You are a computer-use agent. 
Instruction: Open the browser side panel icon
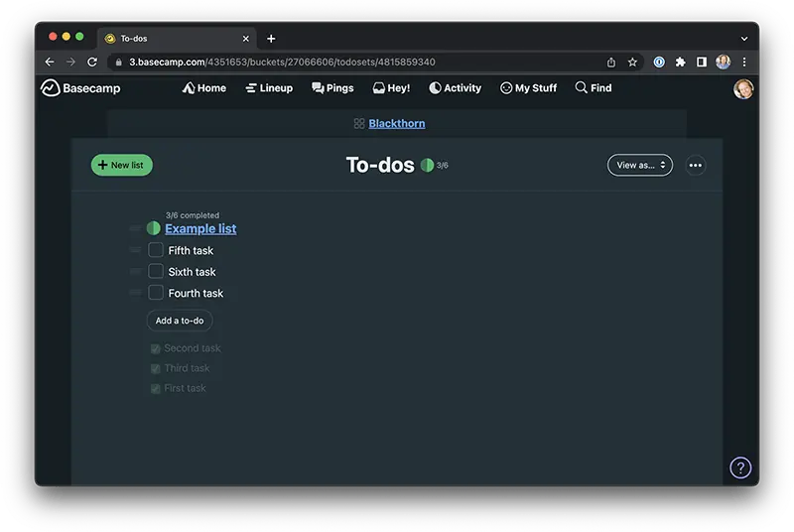702,62
